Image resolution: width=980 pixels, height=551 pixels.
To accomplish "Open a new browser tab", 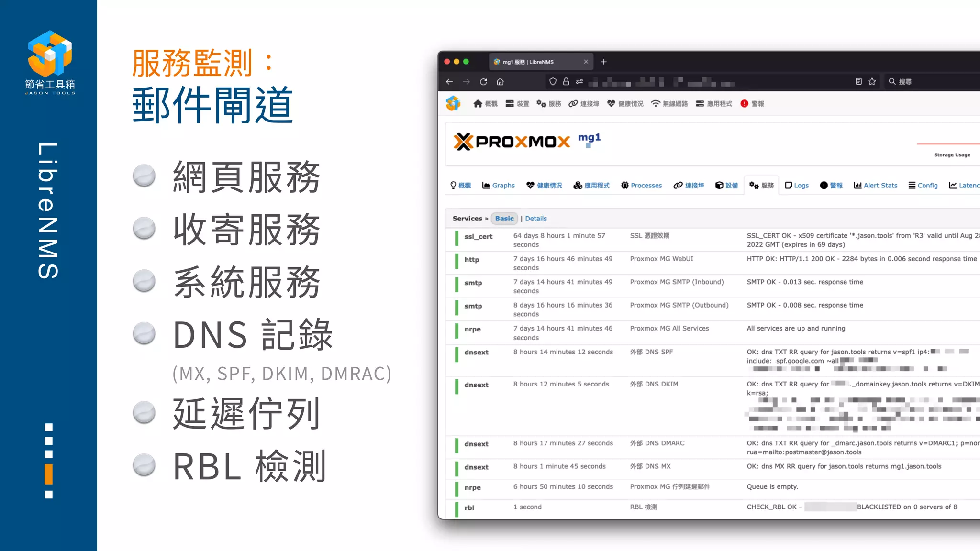I will point(604,62).
